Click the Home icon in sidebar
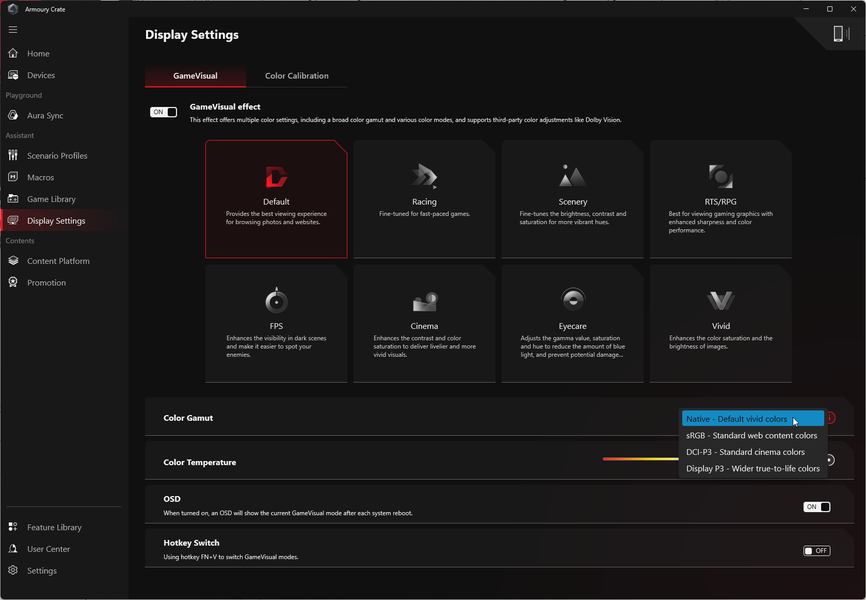The height and width of the screenshot is (600, 866). click(x=13, y=54)
